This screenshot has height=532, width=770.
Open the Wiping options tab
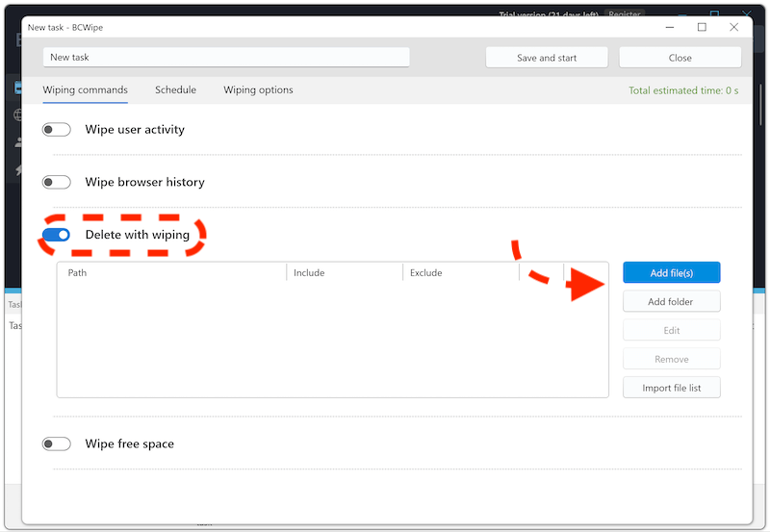pos(258,90)
